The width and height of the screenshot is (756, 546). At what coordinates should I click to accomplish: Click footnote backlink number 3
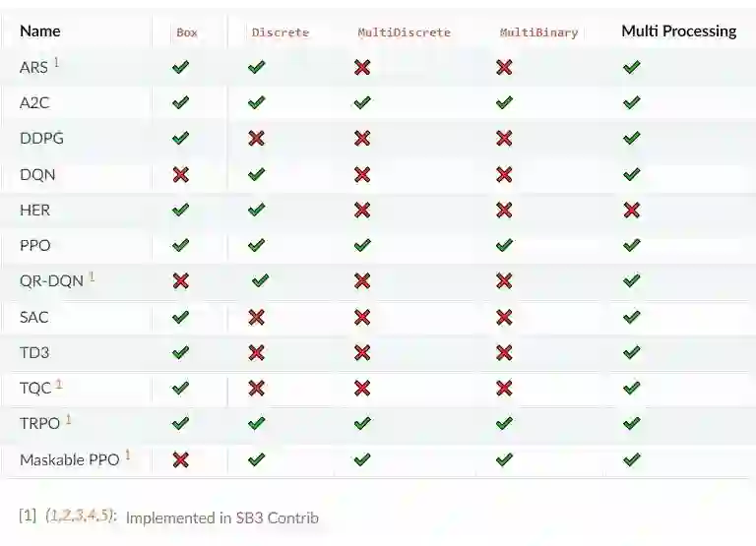(81, 516)
